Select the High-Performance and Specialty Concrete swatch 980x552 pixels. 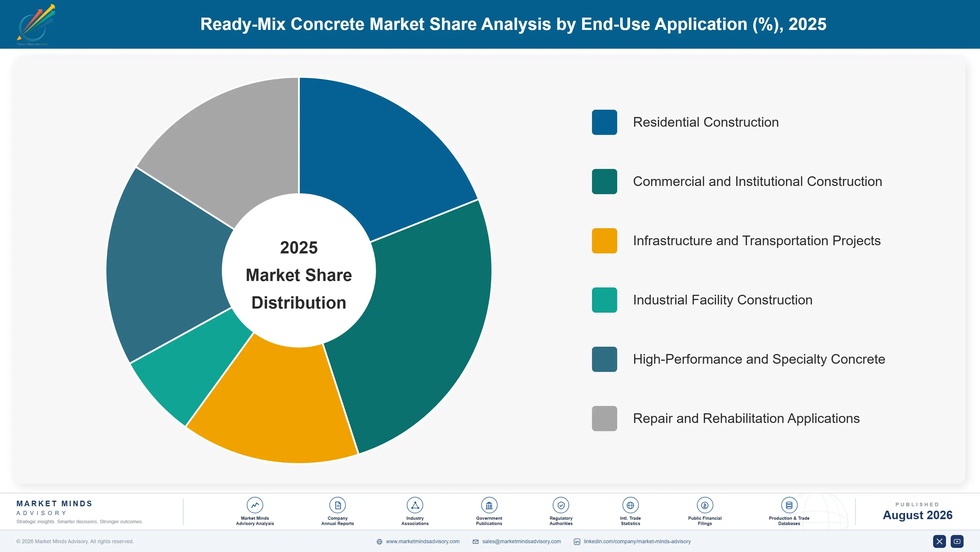604,359
